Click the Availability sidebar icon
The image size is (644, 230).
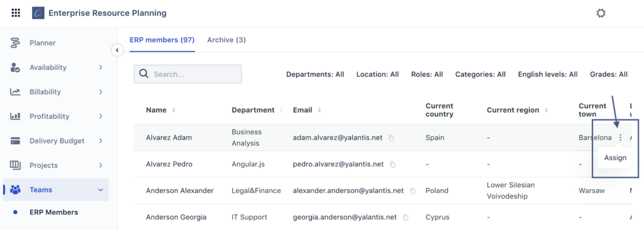click(x=15, y=67)
